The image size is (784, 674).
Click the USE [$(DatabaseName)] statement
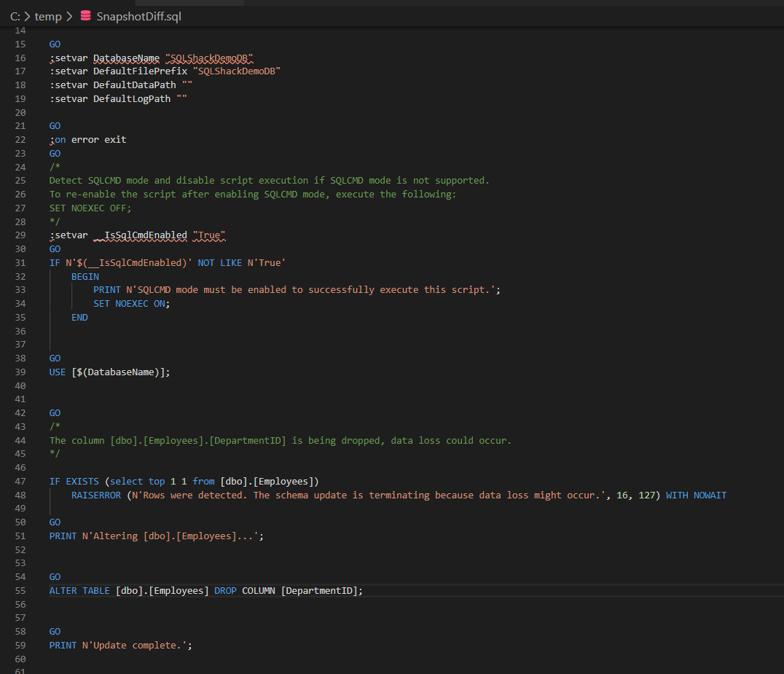(109, 372)
